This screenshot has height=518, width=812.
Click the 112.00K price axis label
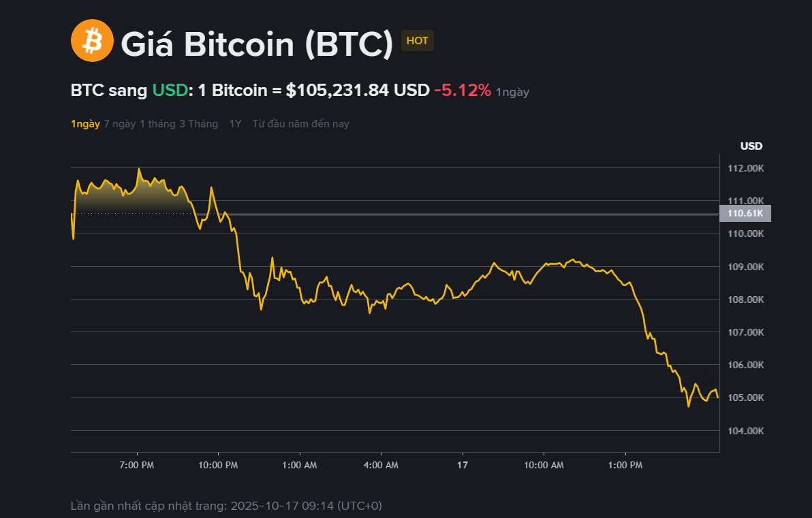745,168
